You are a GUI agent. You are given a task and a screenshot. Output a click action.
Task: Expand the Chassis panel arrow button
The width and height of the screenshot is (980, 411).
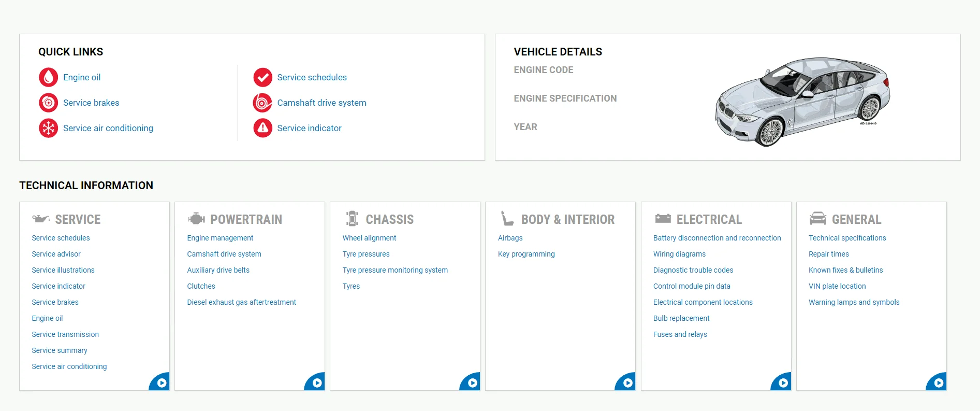[472, 383]
